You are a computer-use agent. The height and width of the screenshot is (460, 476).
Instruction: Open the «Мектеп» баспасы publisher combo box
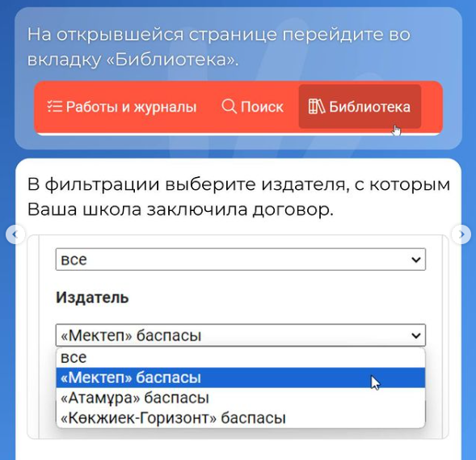(241, 336)
